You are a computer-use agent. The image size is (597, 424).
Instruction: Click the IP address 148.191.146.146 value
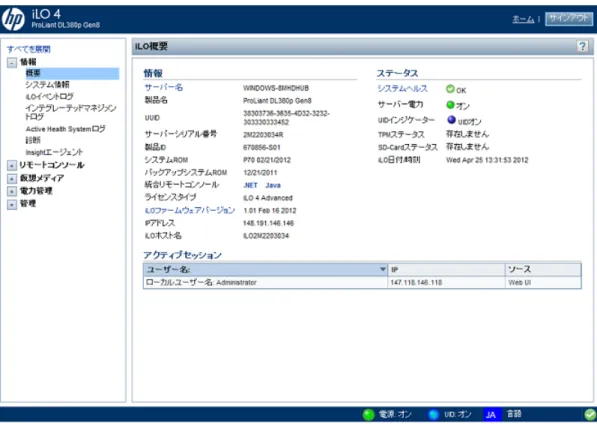click(x=268, y=223)
